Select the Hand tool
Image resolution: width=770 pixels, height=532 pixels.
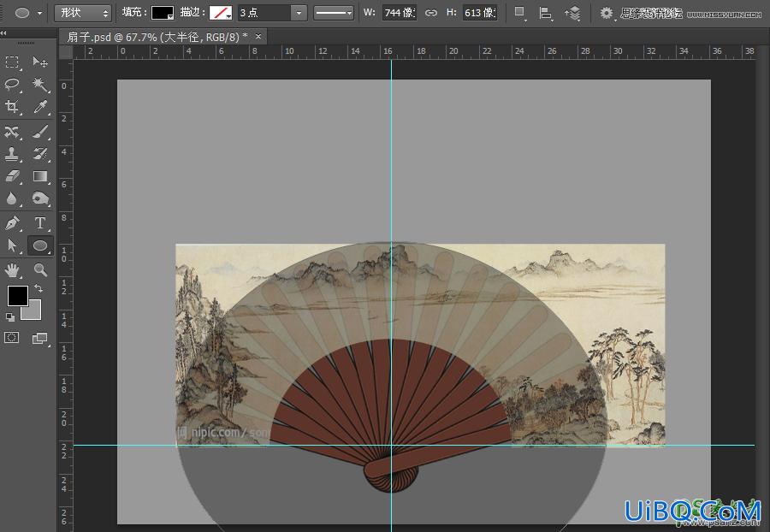coord(12,269)
